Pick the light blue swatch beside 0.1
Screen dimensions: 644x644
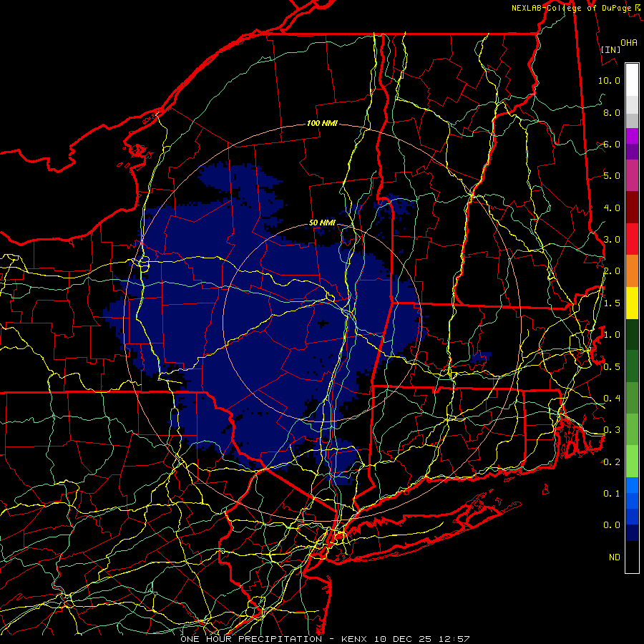[632, 485]
